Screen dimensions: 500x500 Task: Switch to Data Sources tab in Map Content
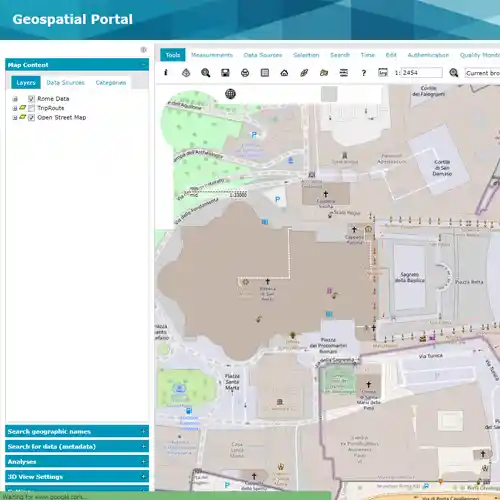[65, 83]
